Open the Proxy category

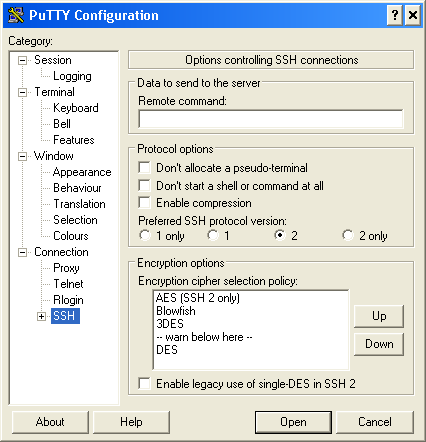(66, 268)
